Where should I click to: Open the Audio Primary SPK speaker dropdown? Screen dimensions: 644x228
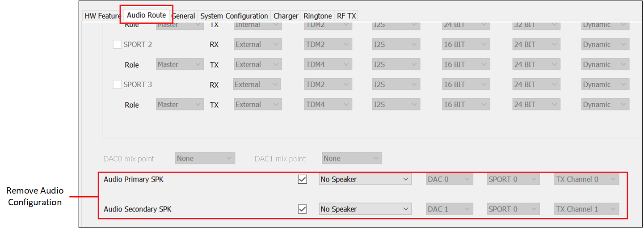coord(365,179)
